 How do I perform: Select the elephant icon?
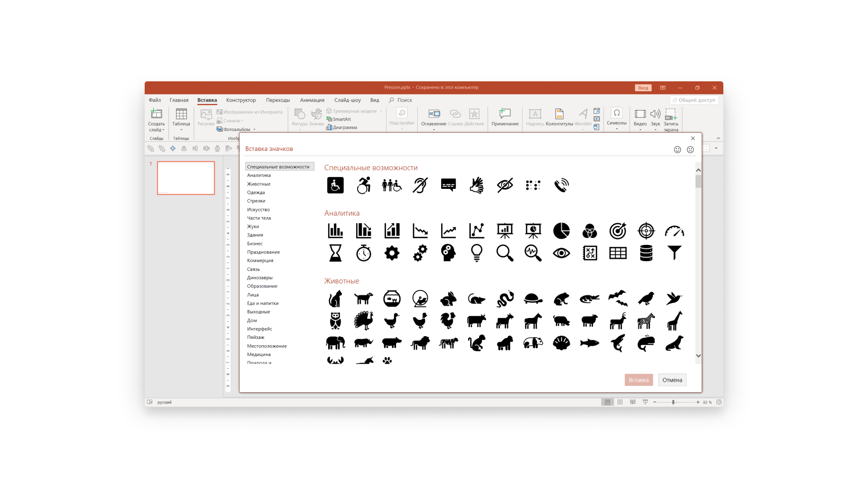pyautogui.click(x=335, y=343)
